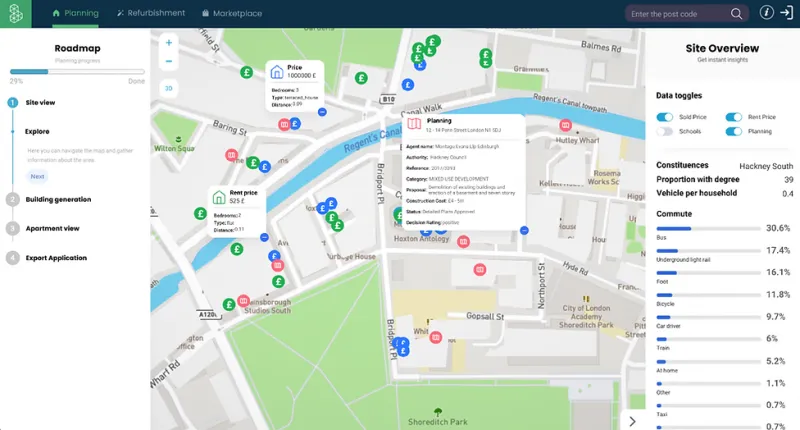The height and width of the screenshot is (430, 800).
Task: Toggle the Planning data layer
Action: click(x=734, y=131)
